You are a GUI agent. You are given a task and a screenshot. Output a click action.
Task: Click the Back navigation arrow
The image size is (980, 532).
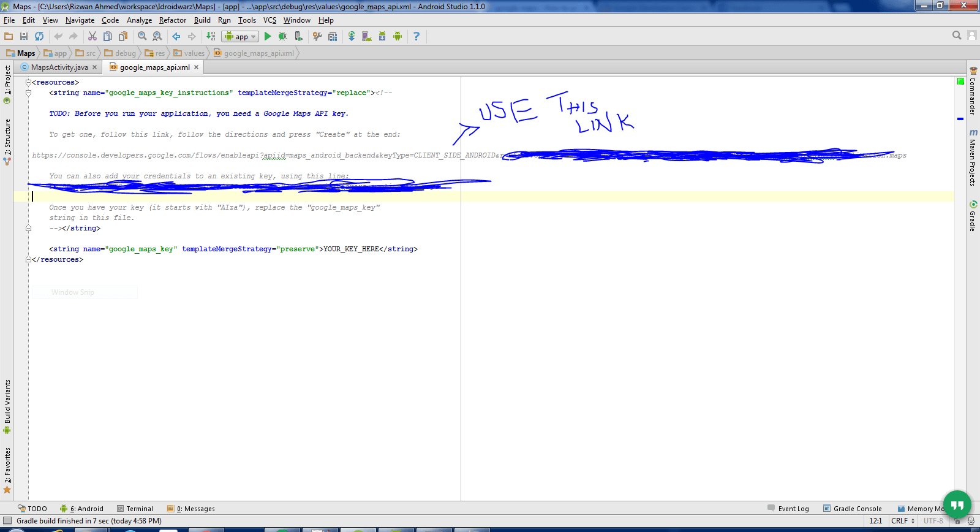176,36
